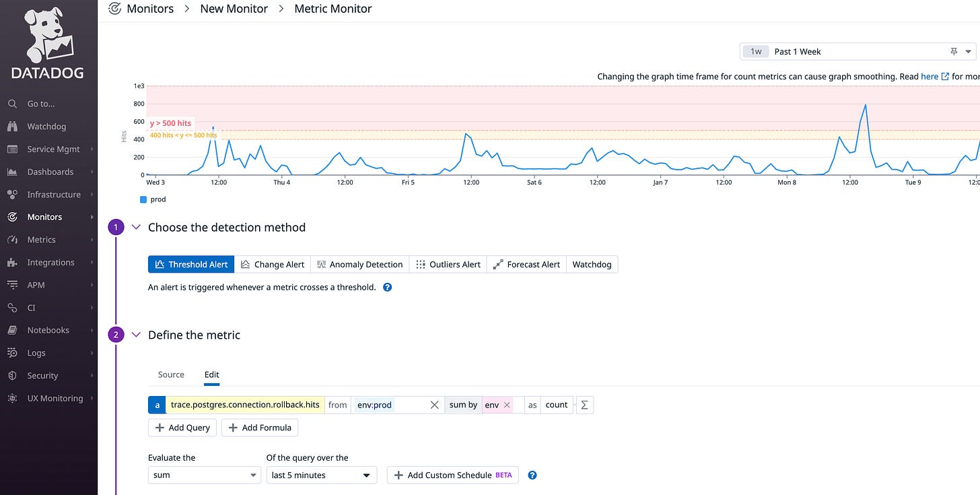The width and height of the screenshot is (980, 495).
Task: Open the Evaluate the sum dropdown
Action: pyautogui.click(x=204, y=475)
